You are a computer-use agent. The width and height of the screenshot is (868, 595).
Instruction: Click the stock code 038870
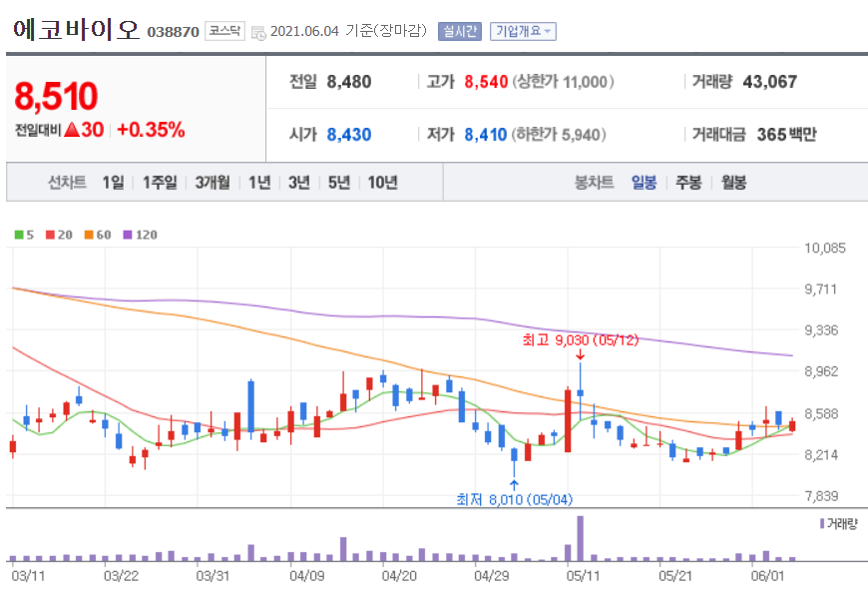174,32
